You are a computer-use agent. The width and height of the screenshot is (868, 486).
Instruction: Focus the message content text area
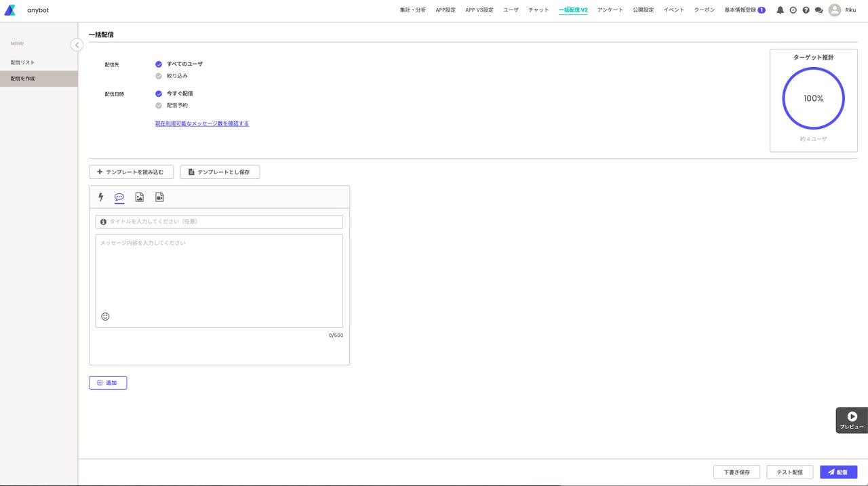tap(219, 281)
